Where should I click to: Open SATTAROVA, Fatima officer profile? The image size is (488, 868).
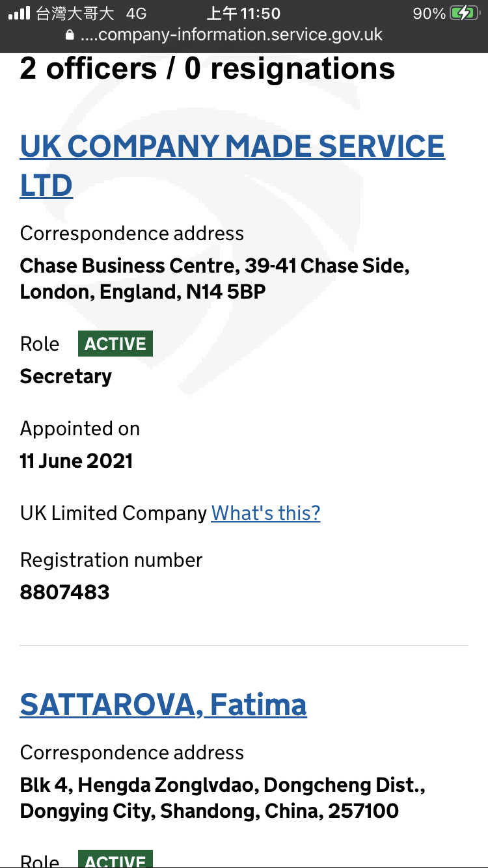coord(163,705)
